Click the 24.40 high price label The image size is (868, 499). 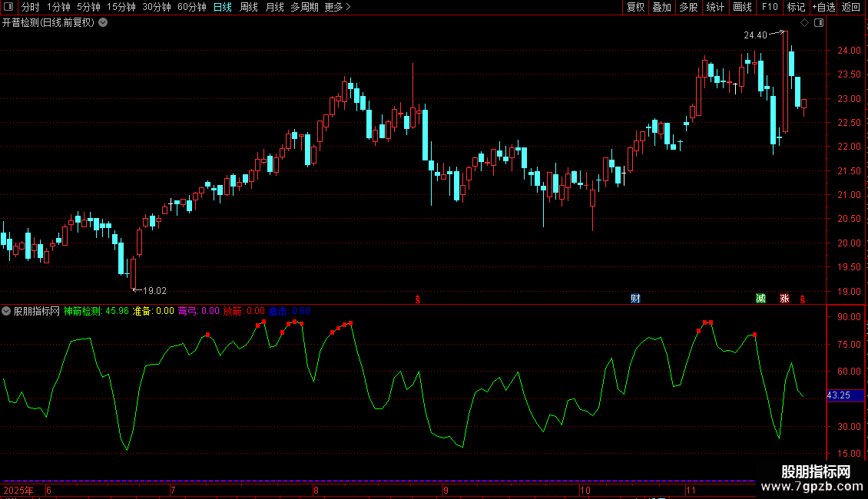[755, 35]
